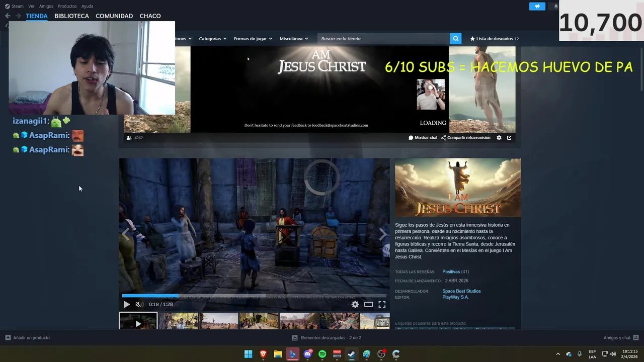The height and width of the screenshot is (362, 644).
Task: Click the blue announcements megaphone button
Action: [537, 6]
